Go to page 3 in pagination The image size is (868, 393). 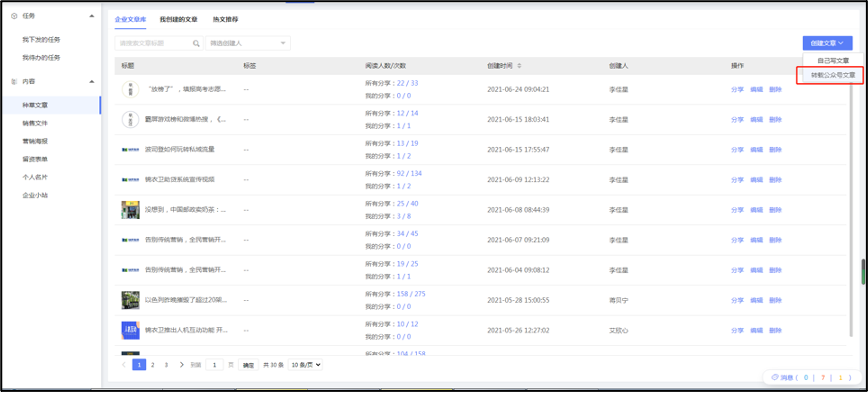pos(167,365)
